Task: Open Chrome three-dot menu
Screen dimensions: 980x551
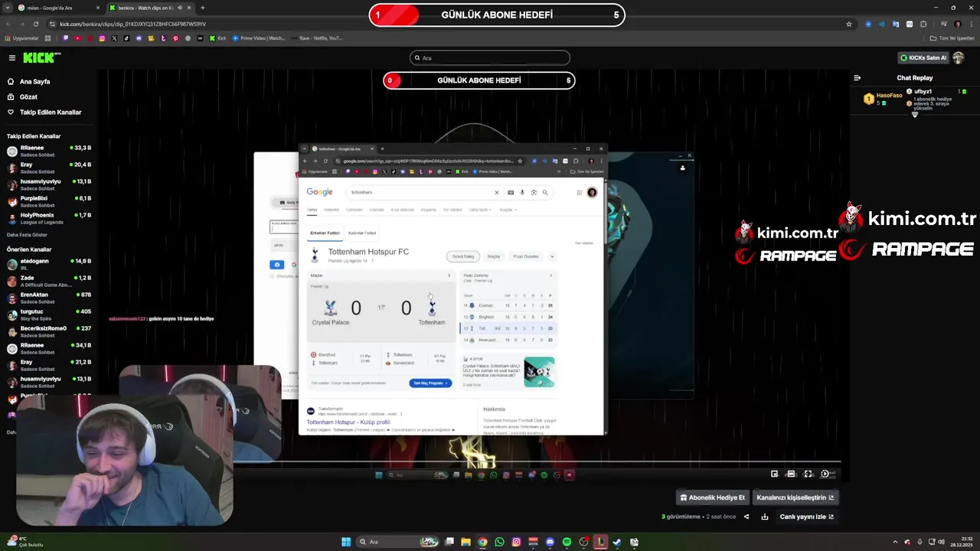Action: tap(972, 24)
